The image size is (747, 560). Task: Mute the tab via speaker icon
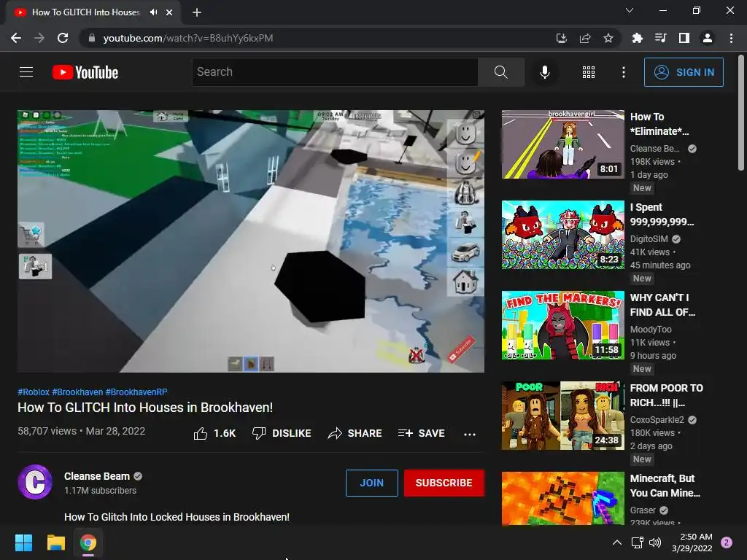click(x=153, y=12)
